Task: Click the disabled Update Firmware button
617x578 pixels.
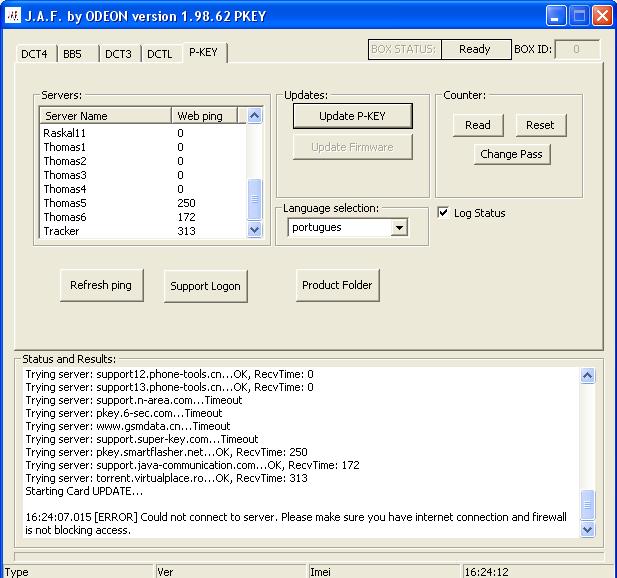Action: (x=353, y=147)
